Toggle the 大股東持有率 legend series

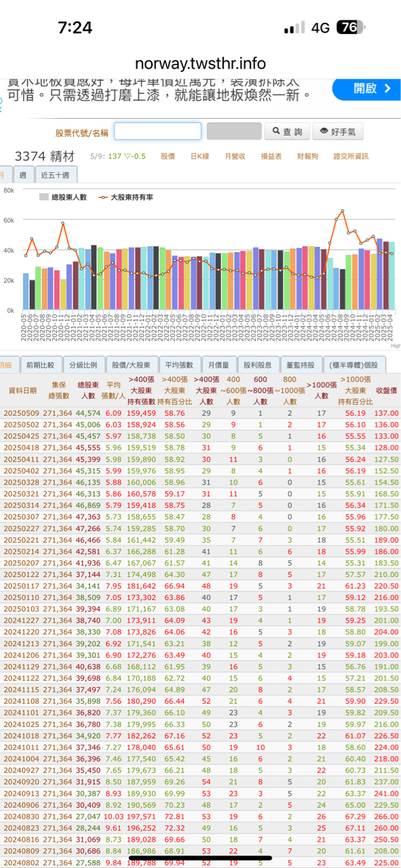click(x=126, y=197)
